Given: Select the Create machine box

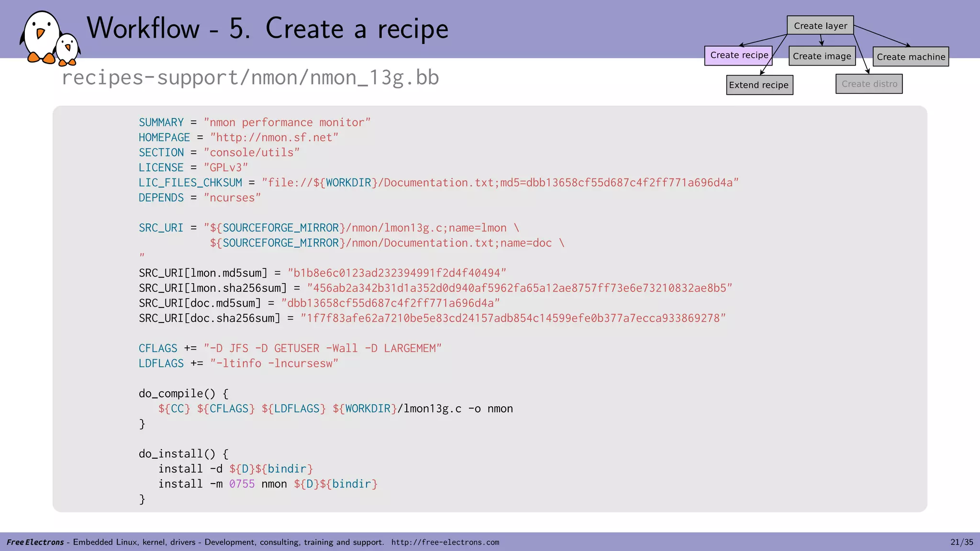Looking at the screenshot, I should point(911,56).
